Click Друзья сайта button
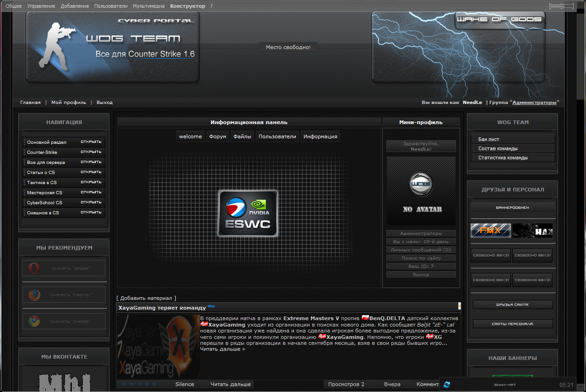The image size is (586, 392). pos(513,305)
